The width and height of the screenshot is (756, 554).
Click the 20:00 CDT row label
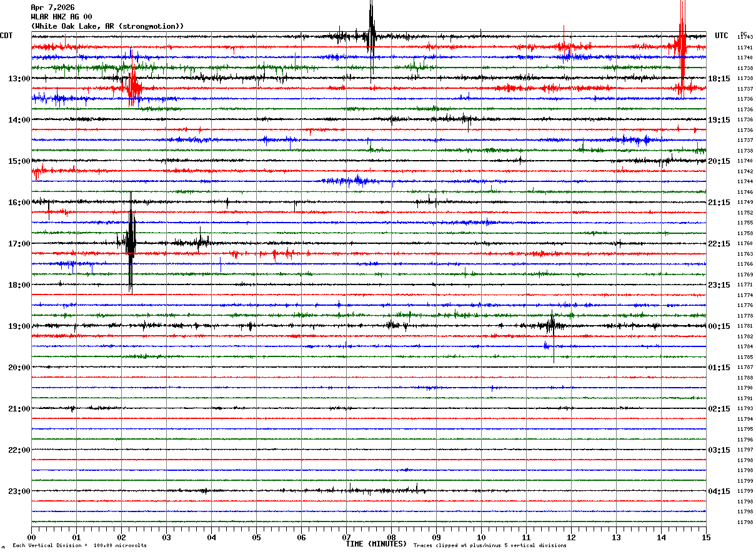point(19,367)
